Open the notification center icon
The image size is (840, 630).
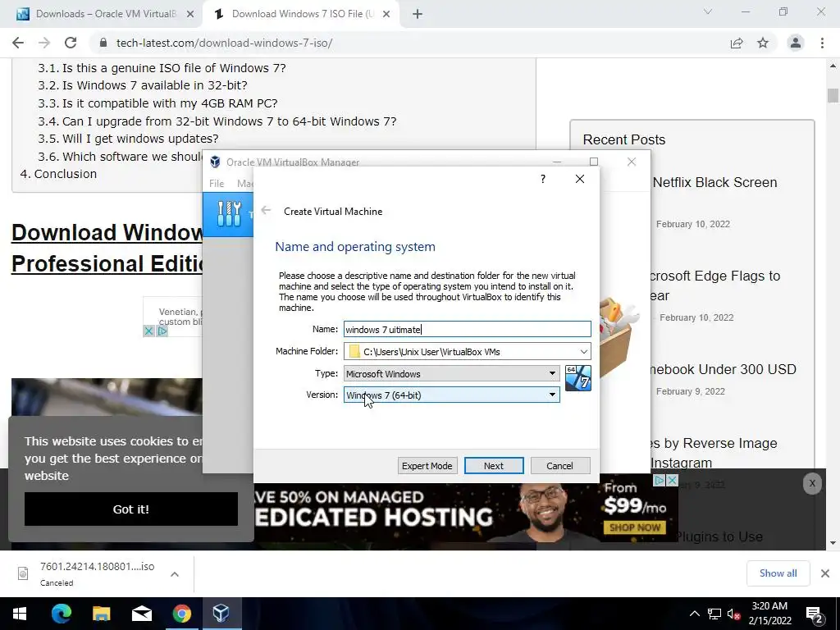815,614
